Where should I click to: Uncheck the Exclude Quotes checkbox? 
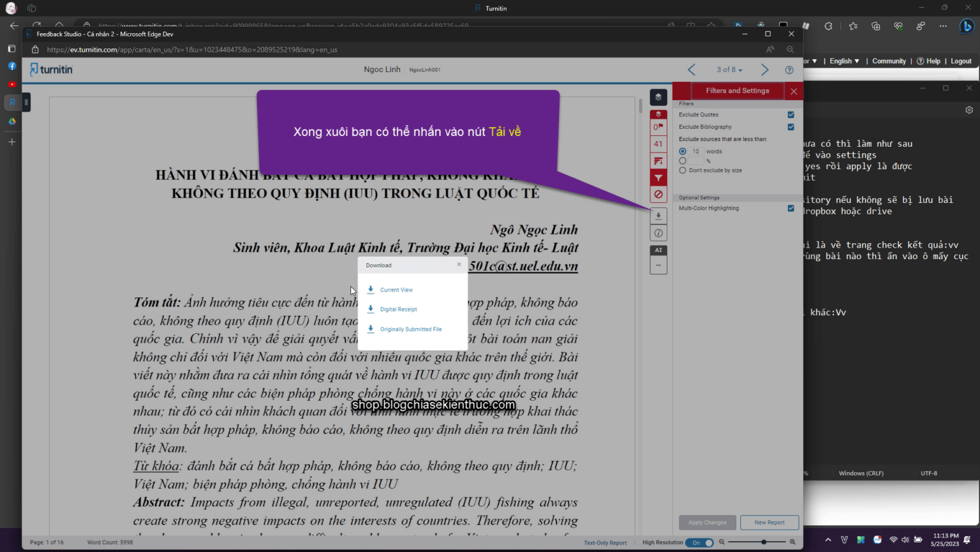[x=791, y=115]
